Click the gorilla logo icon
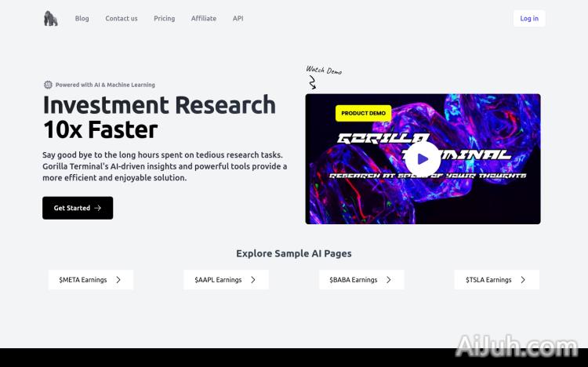588x367 pixels. 51,19
